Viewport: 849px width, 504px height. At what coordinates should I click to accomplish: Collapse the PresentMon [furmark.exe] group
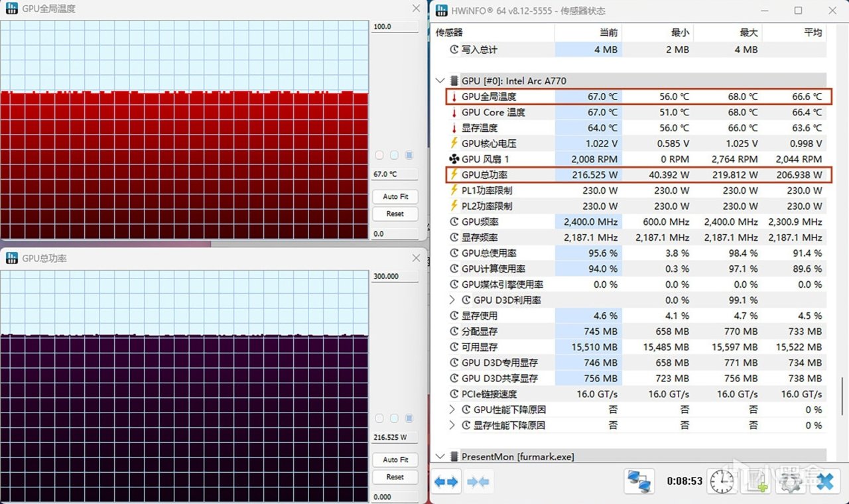(x=439, y=457)
